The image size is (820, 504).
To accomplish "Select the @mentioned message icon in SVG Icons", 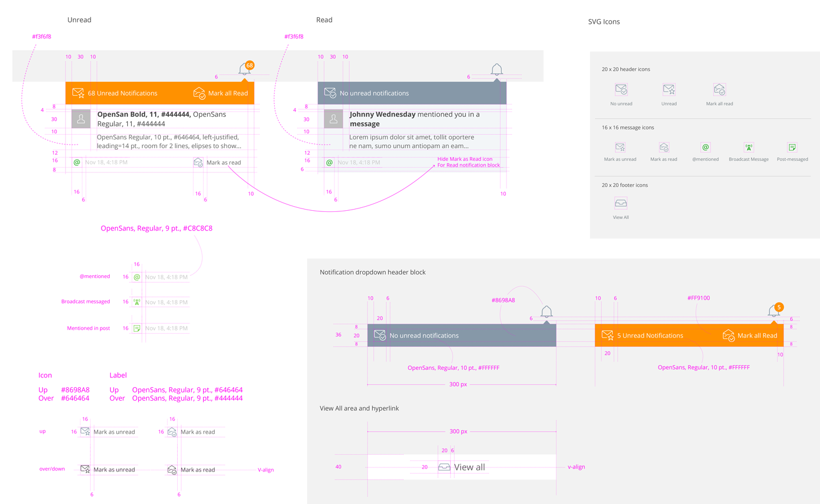I will pyautogui.click(x=705, y=147).
